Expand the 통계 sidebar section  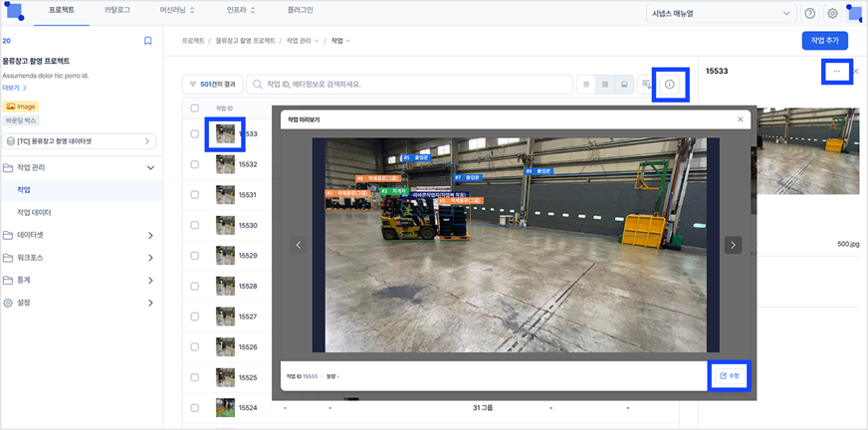(150, 281)
